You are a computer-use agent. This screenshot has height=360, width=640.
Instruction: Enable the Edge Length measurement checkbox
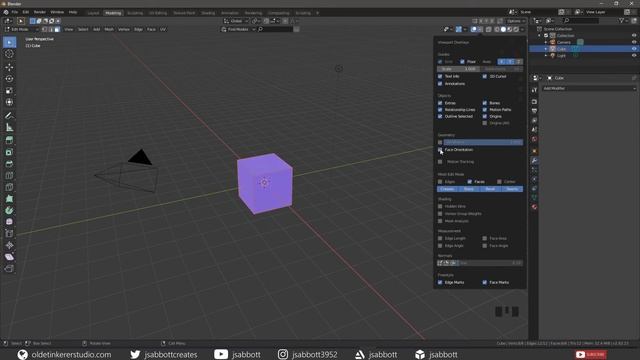coord(440,238)
